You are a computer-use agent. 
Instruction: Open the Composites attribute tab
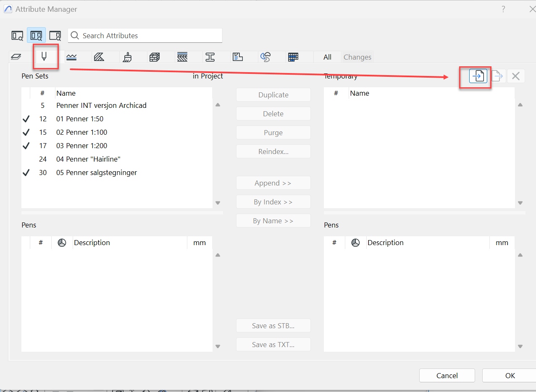182,57
